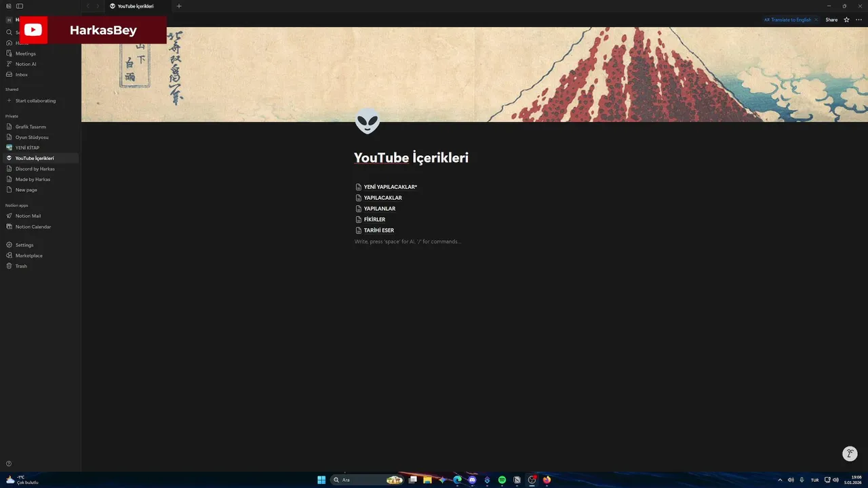The height and width of the screenshot is (488, 868).
Task: Click the Home icon in sidebar
Action: [x=9, y=43]
